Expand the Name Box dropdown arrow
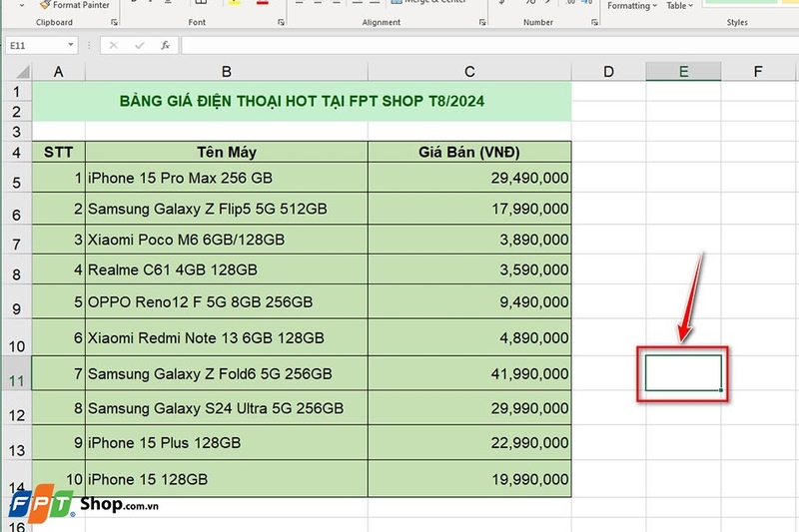The image size is (799, 532). click(70, 45)
